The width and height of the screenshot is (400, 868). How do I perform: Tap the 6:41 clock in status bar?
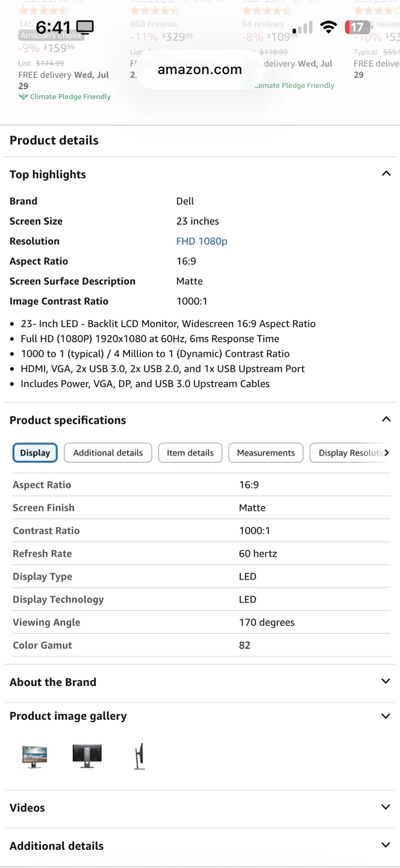pyautogui.click(x=53, y=27)
